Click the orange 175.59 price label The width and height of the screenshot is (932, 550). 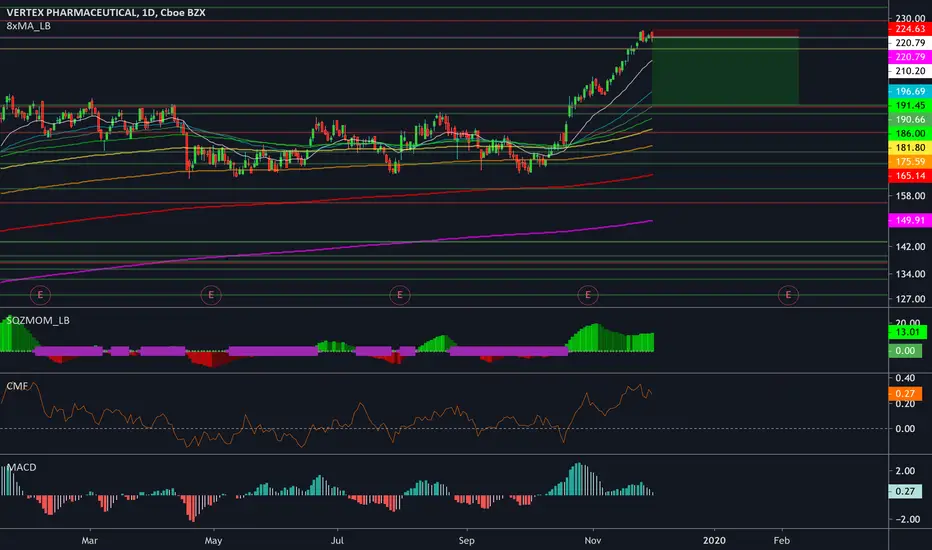(x=909, y=162)
